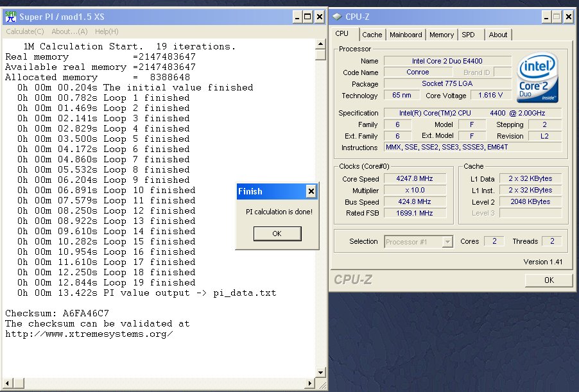Click the Super PI app icon in title bar
This screenshot has height=392, width=579.
tap(11, 17)
